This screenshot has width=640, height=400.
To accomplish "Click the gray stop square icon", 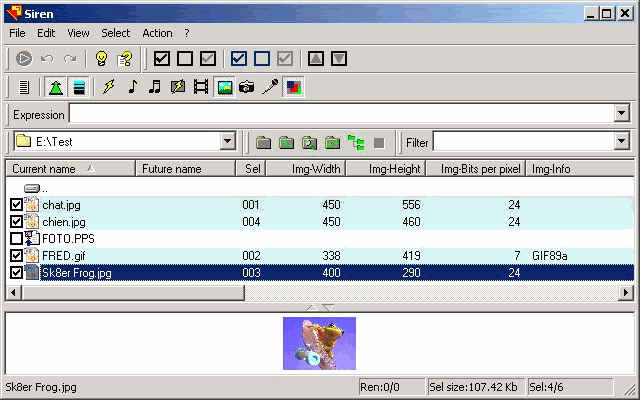I will coord(379,143).
